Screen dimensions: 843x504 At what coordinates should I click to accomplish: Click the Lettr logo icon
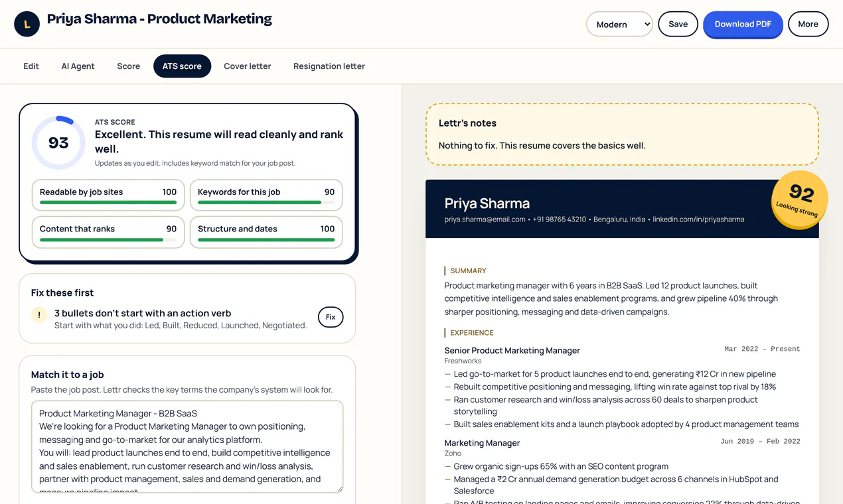[27, 24]
